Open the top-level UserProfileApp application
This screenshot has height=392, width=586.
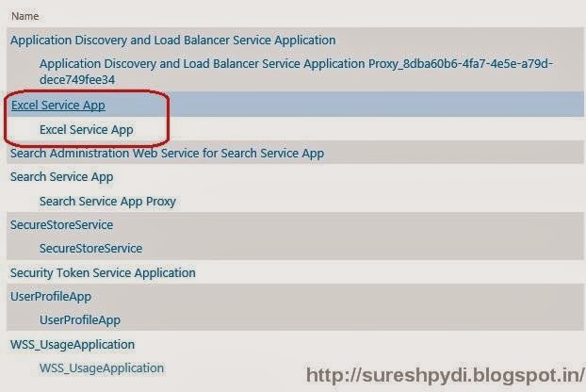51,296
